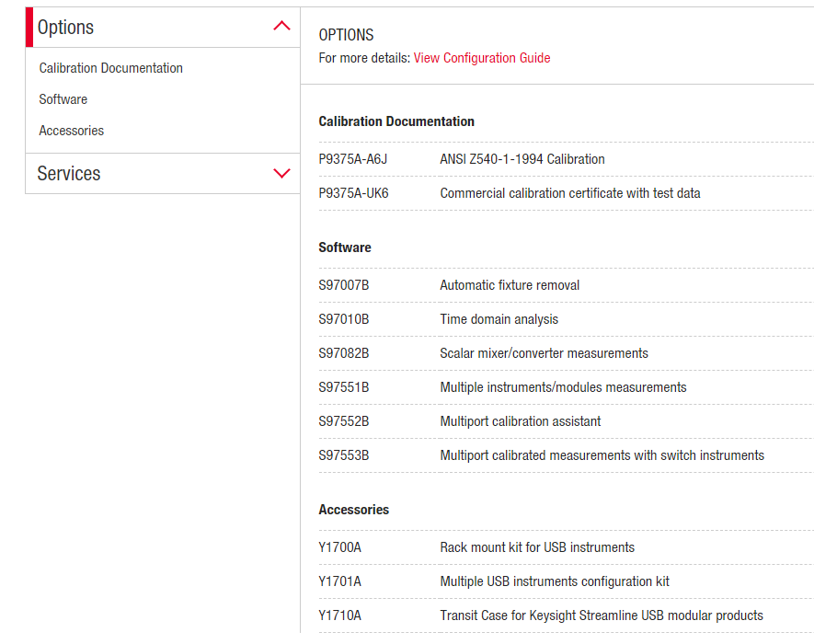Select Software in the sidebar
Viewport: 814px width, 644px height.
(x=63, y=99)
